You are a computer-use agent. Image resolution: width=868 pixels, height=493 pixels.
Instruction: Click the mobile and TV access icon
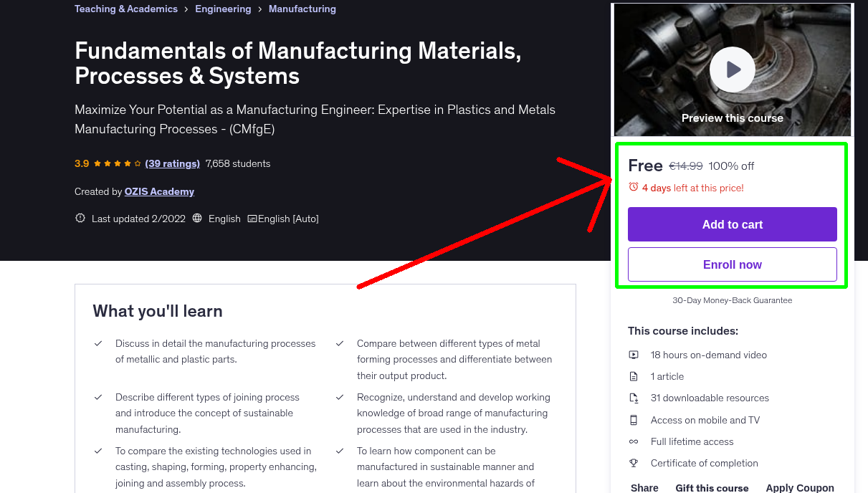634,419
